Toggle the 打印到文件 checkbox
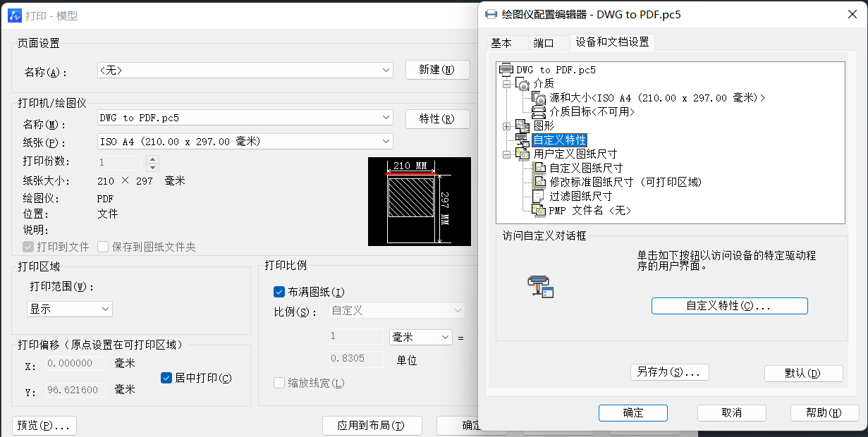868x437 pixels. 28,247
